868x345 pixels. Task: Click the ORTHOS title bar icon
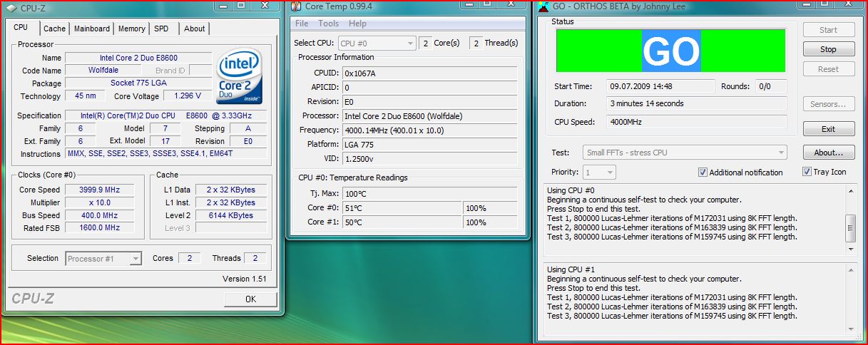(543, 6)
